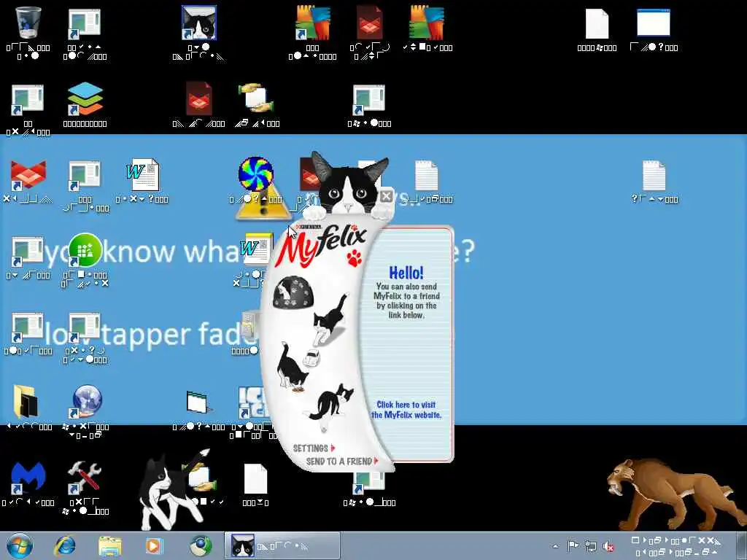The height and width of the screenshot is (560, 747).
Task: Select the colorful swirl ball icon
Action: click(256, 174)
